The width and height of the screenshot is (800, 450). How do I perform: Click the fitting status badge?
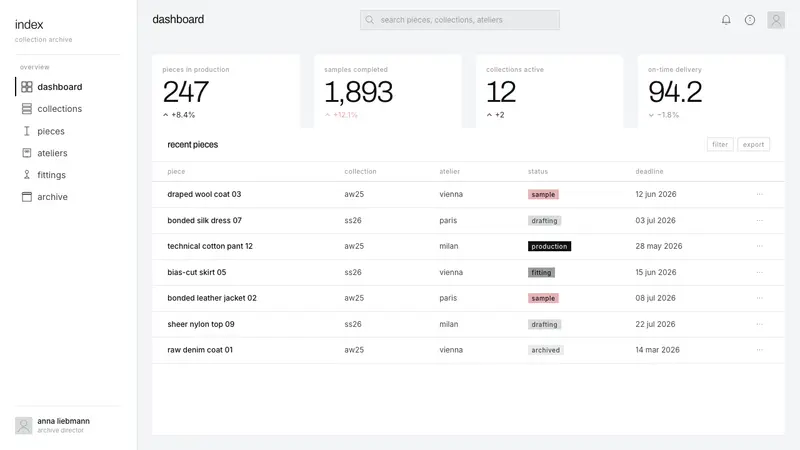[x=541, y=272]
